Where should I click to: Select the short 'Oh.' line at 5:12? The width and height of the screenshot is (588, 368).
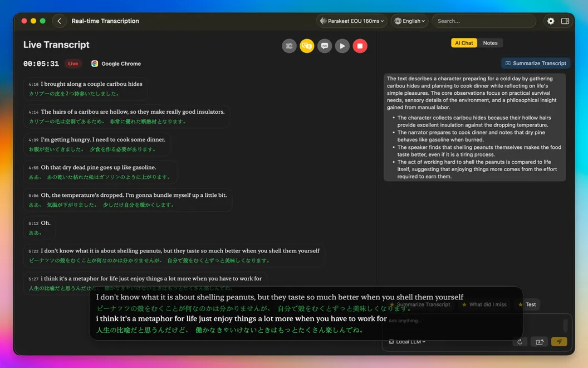(x=46, y=223)
